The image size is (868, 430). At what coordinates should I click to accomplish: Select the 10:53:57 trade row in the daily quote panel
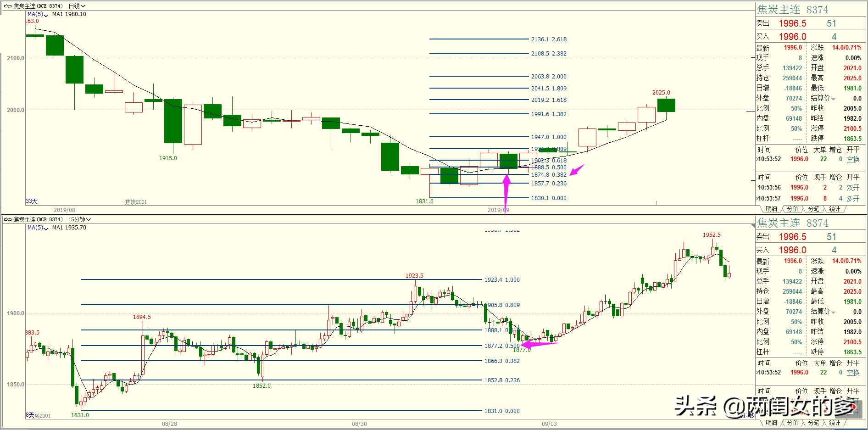[x=809, y=199]
